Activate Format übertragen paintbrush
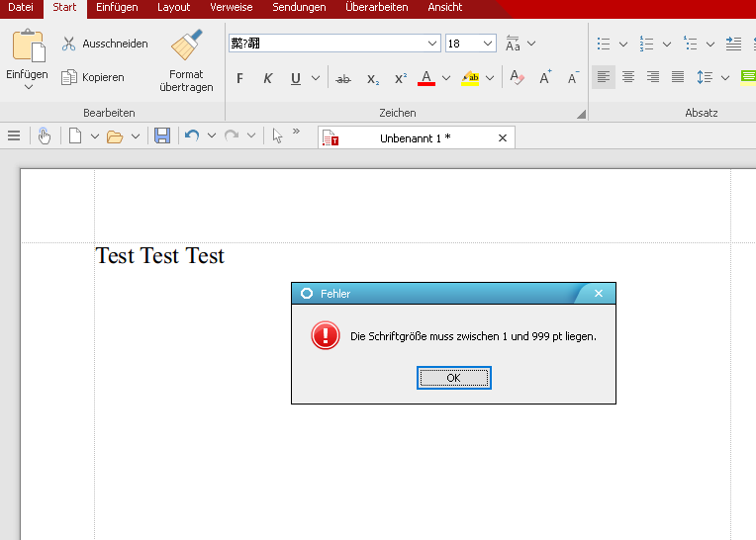Screen dimensions: 756x540 [186, 60]
